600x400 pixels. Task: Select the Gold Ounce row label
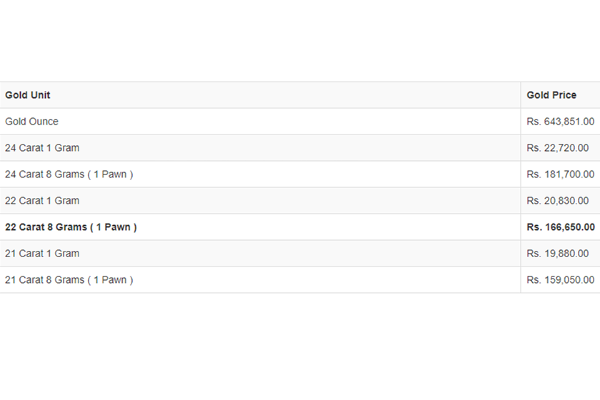[x=32, y=121]
